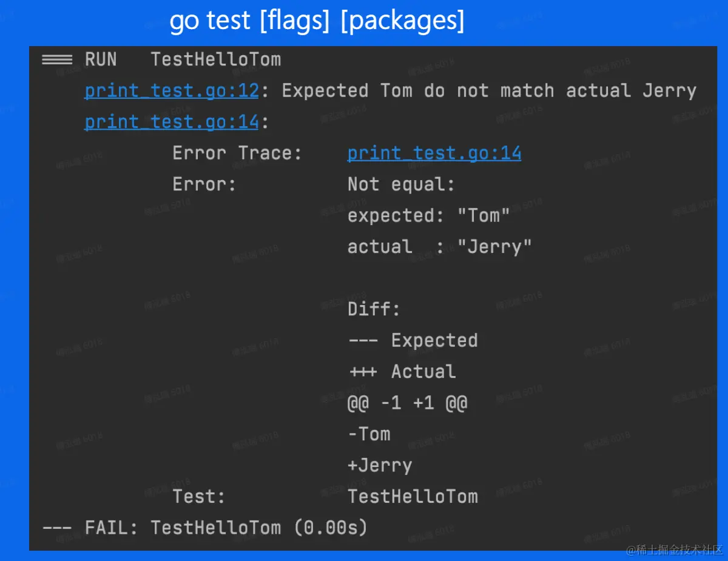The height and width of the screenshot is (561, 728).
Task: Click the "-Tom" removed diff line
Action: [369, 434]
